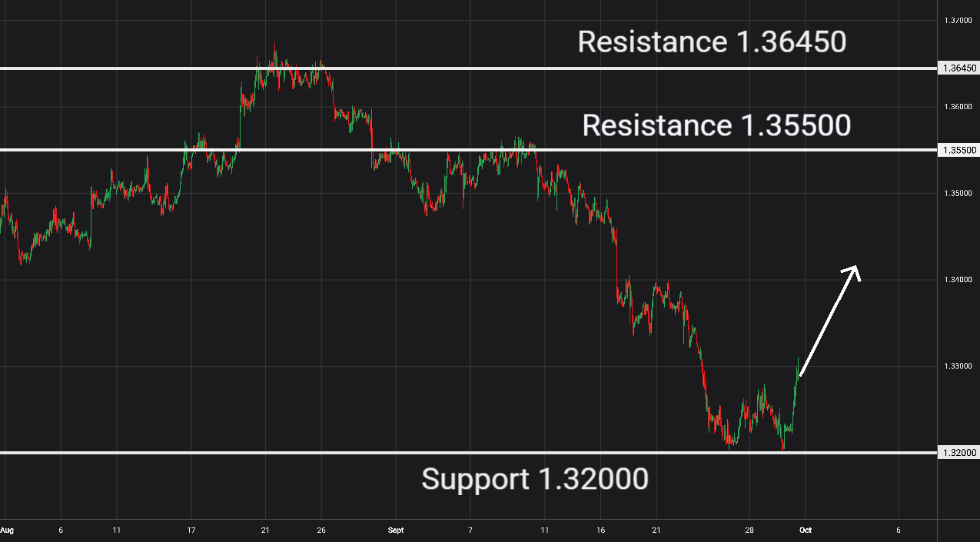The height and width of the screenshot is (542, 980).
Task: Click the 1.35500 price axis tag
Action: pos(958,150)
